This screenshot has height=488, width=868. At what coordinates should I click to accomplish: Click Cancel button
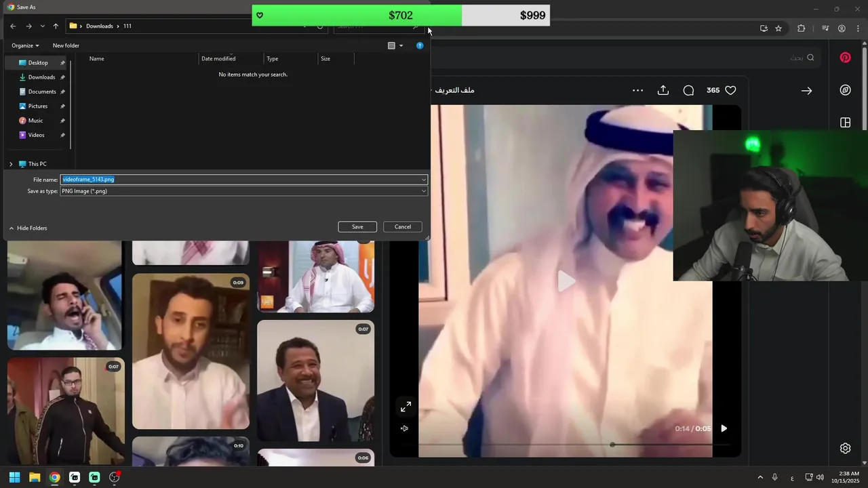coord(403,227)
